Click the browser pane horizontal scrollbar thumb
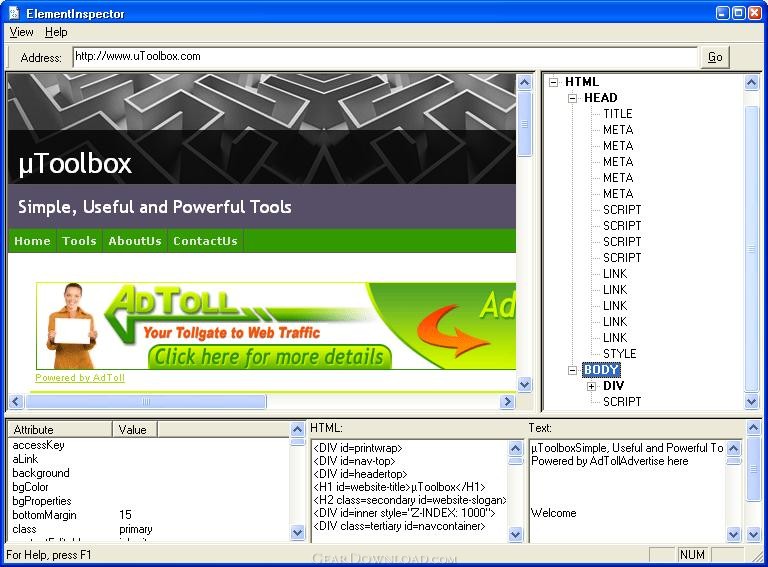Viewport: 768px width, 567px height. (x=146, y=402)
